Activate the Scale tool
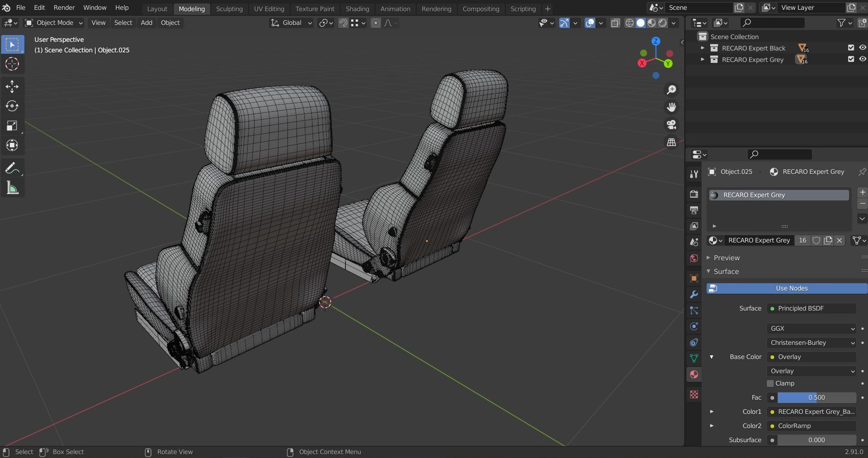The height and width of the screenshot is (458, 868). (12, 125)
